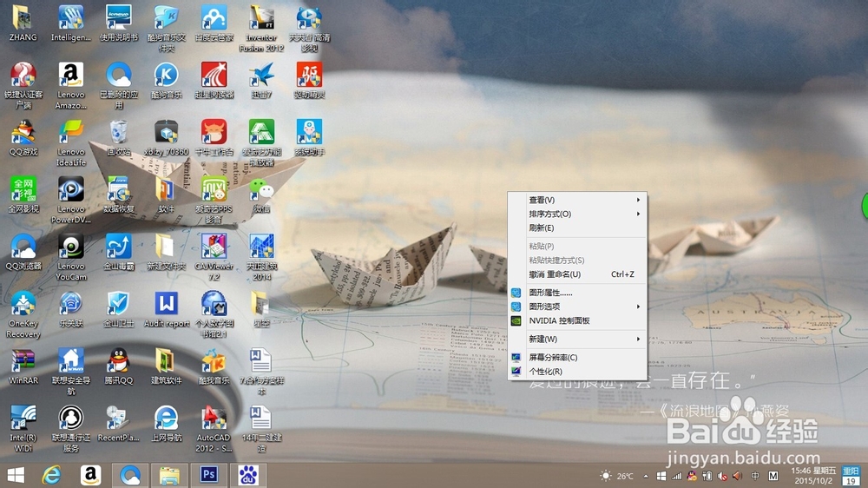Open the 建筑软件 folder
Screen dimensions: 868x488
pyautogui.click(x=166, y=366)
